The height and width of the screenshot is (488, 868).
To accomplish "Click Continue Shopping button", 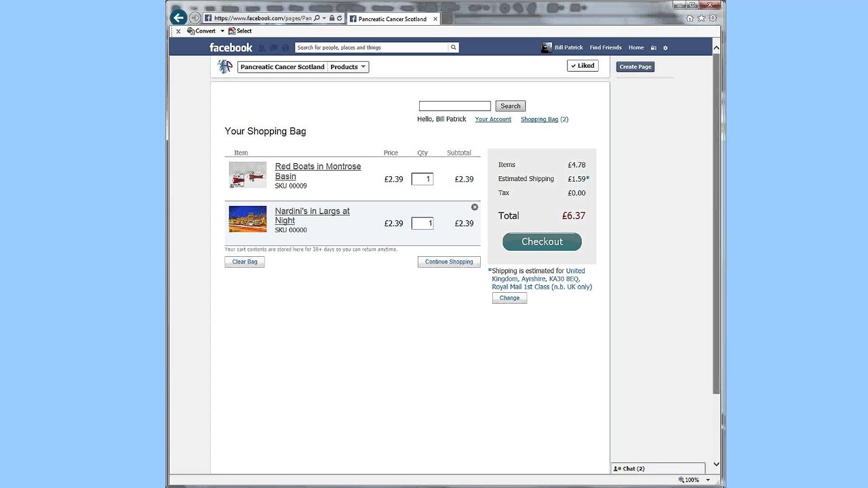I will point(449,262).
